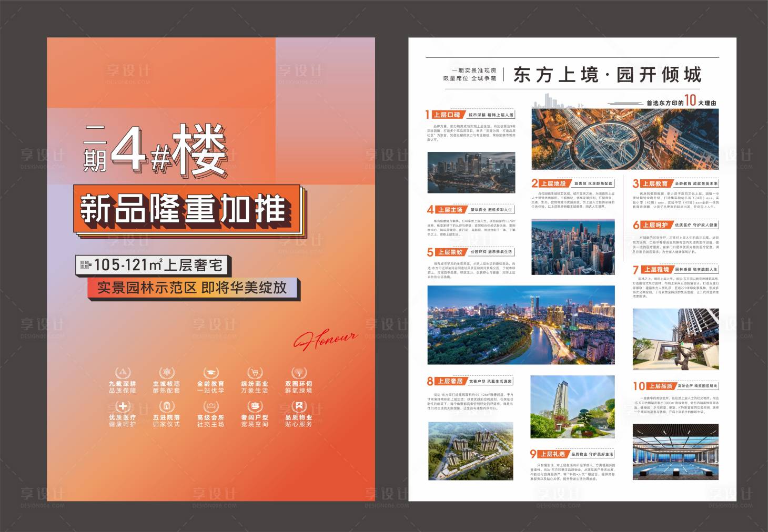768x532 pixels.
Task: Click the 品质物业 贴心服务 label
Action: [298, 421]
